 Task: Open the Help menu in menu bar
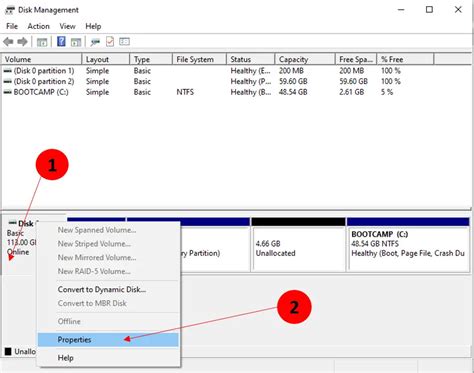click(93, 26)
